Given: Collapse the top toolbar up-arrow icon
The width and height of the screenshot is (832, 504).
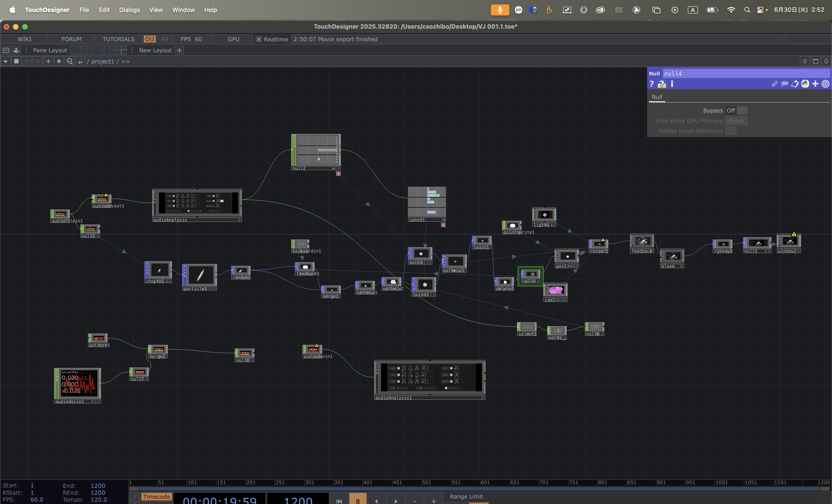Looking at the screenshot, I should 6,50.
